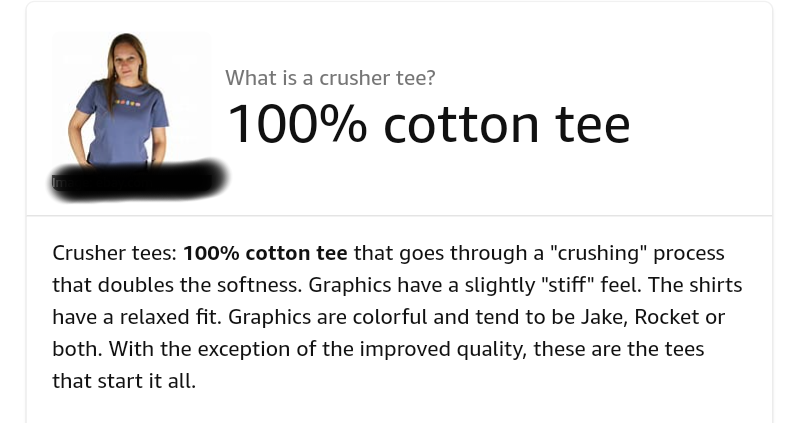The height and width of the screenshot is (423, 790).
Task: Click the phrase "relaxed fit" in the text
Action: [176, 317]
